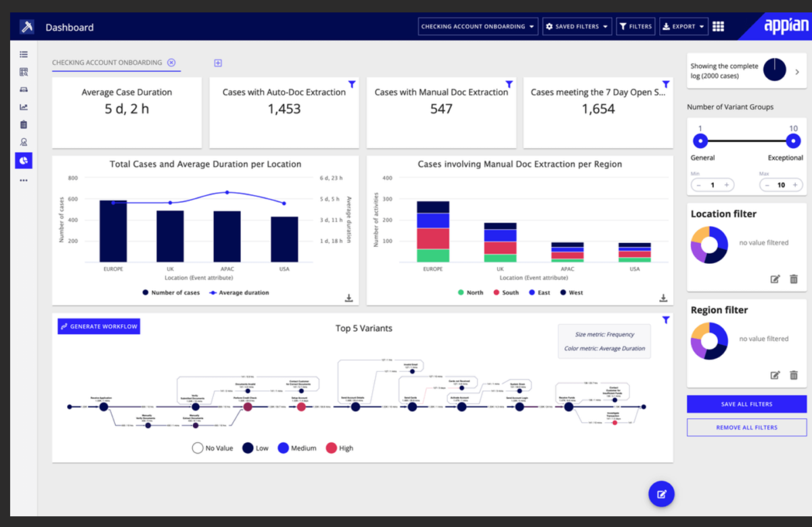Click the Appian hammer logo in top bar
This screenshot has height=527, width=812.
(x=26, y=26)
